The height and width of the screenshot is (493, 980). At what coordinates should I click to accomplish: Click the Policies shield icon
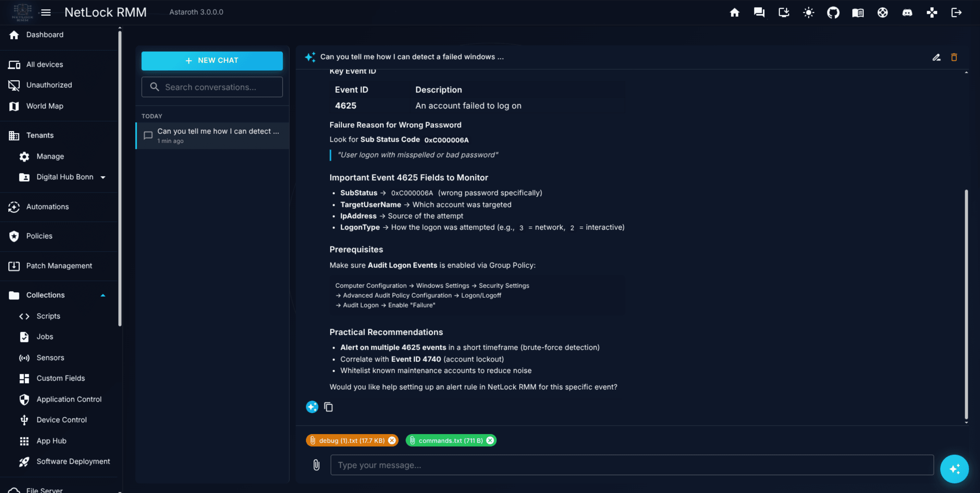pyautogui.click(x=14, y=236)
